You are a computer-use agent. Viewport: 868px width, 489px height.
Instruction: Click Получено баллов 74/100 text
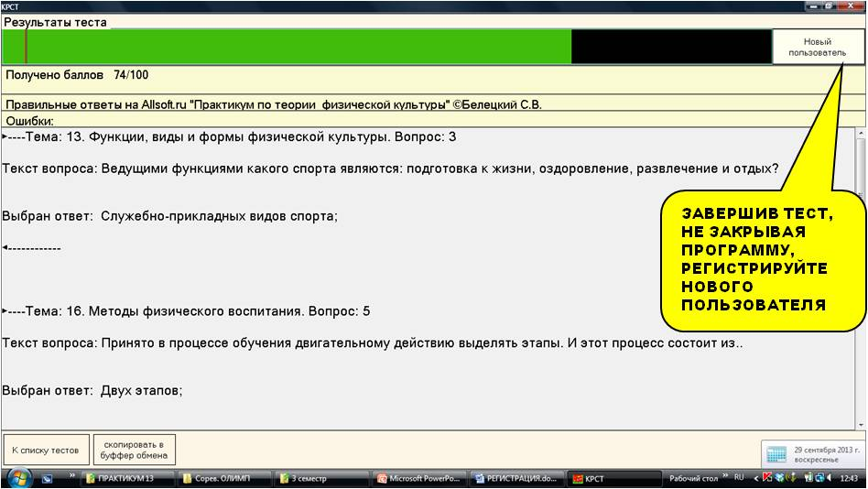[77, 75]
